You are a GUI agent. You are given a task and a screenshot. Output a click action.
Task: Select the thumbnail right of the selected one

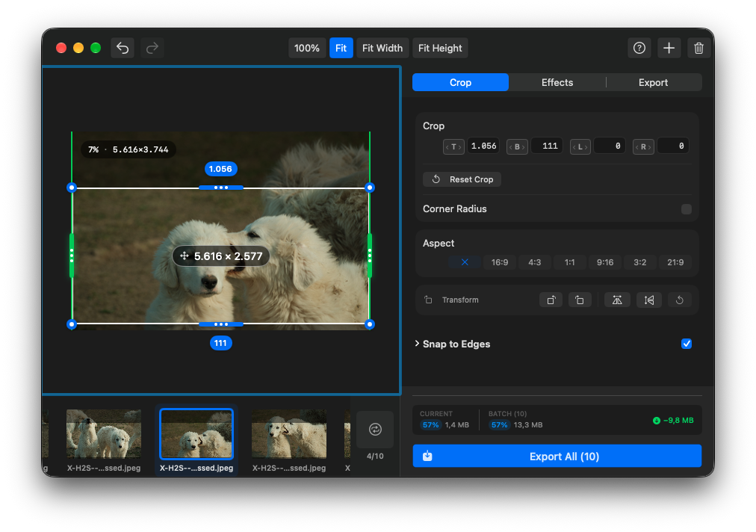[x=289, y=433]
